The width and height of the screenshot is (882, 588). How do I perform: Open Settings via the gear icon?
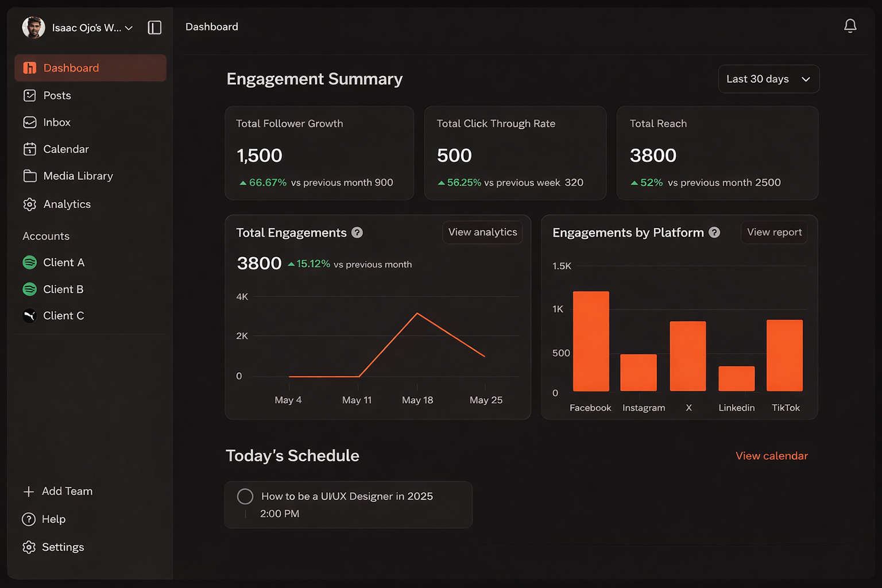29,547
